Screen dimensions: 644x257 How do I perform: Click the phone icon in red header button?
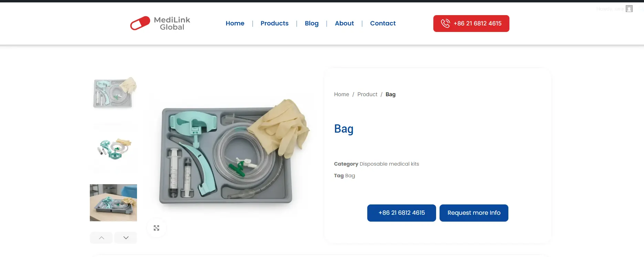445,23
